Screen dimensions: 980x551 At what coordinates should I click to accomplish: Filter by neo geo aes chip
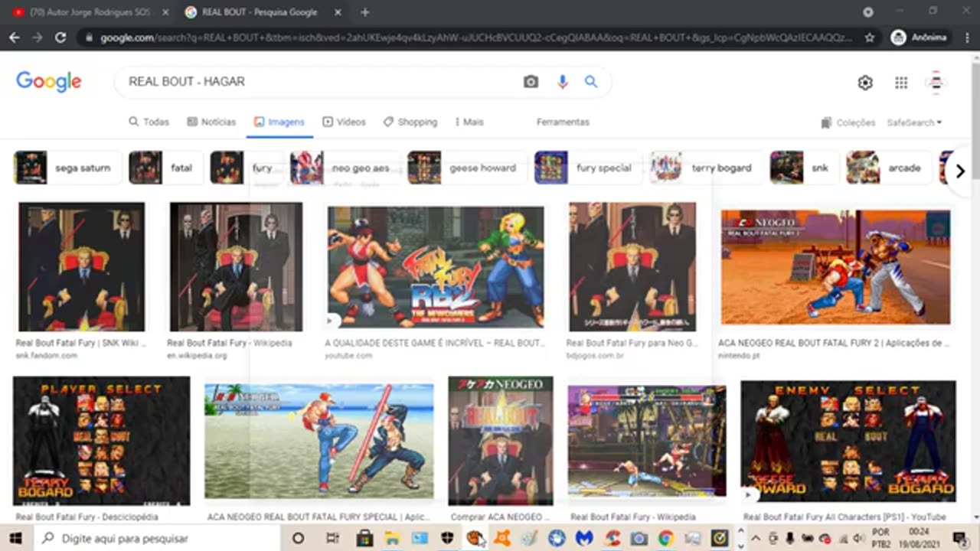click(345, 168)
